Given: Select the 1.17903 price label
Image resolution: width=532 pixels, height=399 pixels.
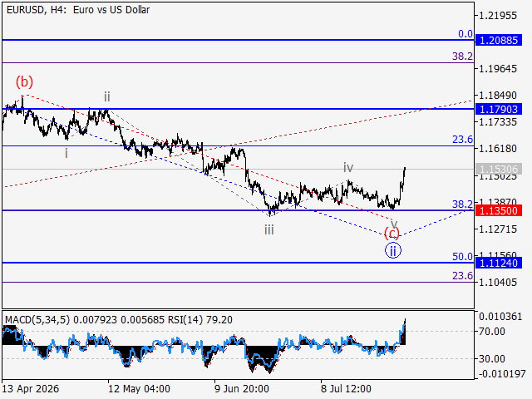Looking at the screenshot, I should (x=499, y=109).
